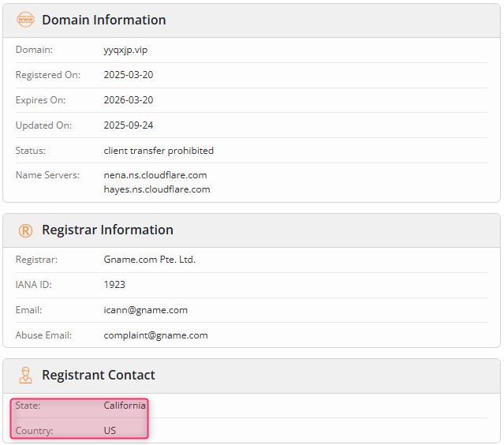Click the Country value US
The image size is (504, 445).
click(110, 431)
